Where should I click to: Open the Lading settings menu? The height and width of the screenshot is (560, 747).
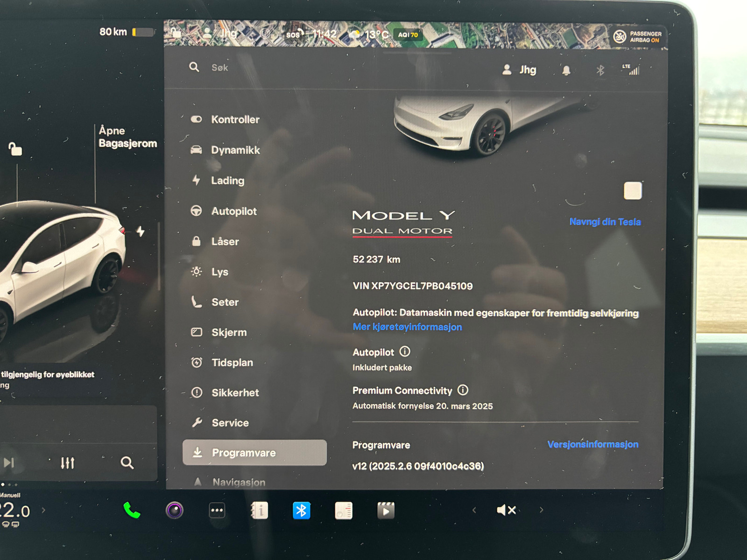point(218,181)
